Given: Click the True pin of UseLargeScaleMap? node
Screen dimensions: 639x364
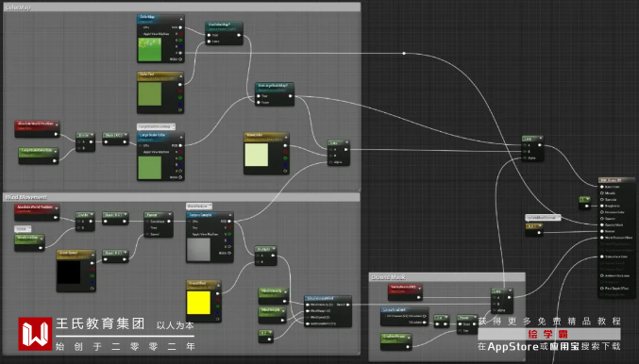Looking at the screenshot, I should click(x=259, y=96).
